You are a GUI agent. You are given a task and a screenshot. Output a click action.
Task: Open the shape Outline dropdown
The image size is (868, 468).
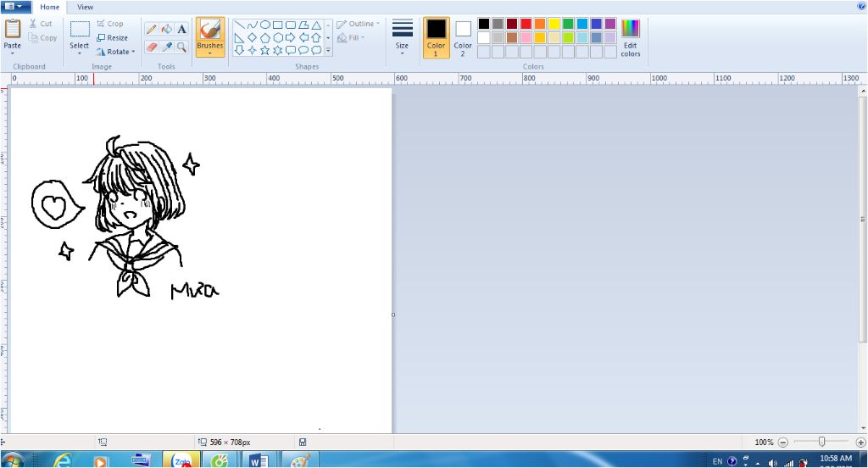(359, 24)
